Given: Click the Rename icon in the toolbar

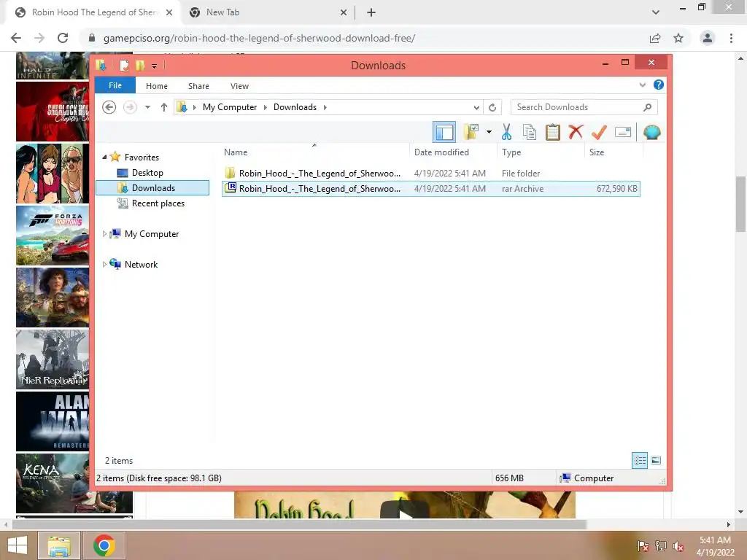Looking at the screenshot, I should [623, 132].
